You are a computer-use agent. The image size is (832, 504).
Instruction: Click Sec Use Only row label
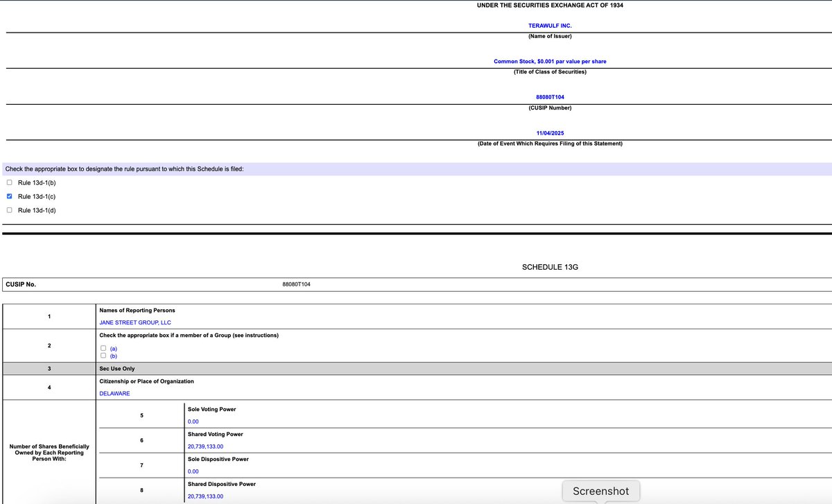117,369
